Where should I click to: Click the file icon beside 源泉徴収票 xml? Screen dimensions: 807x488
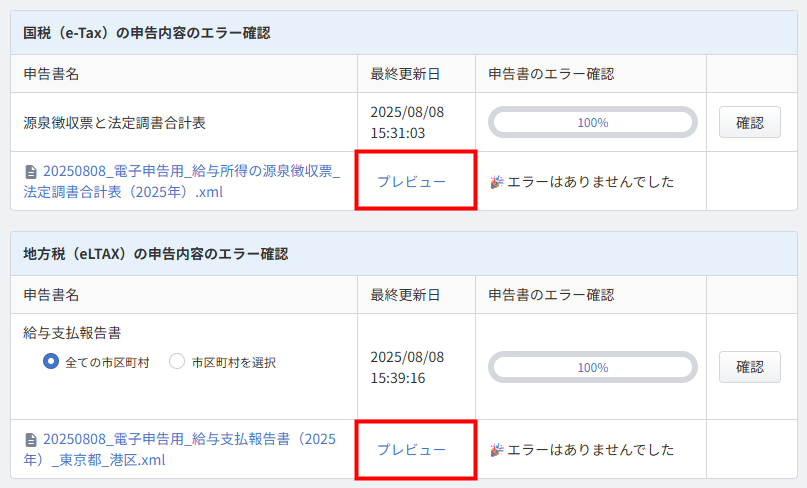coord(31,171)
